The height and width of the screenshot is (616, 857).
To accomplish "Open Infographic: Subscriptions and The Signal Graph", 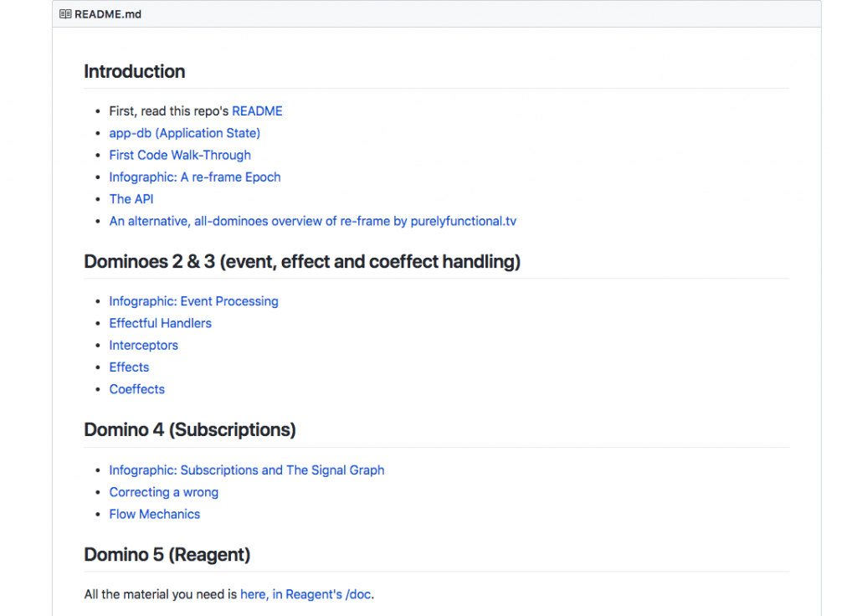I will [x=247, y=470].
